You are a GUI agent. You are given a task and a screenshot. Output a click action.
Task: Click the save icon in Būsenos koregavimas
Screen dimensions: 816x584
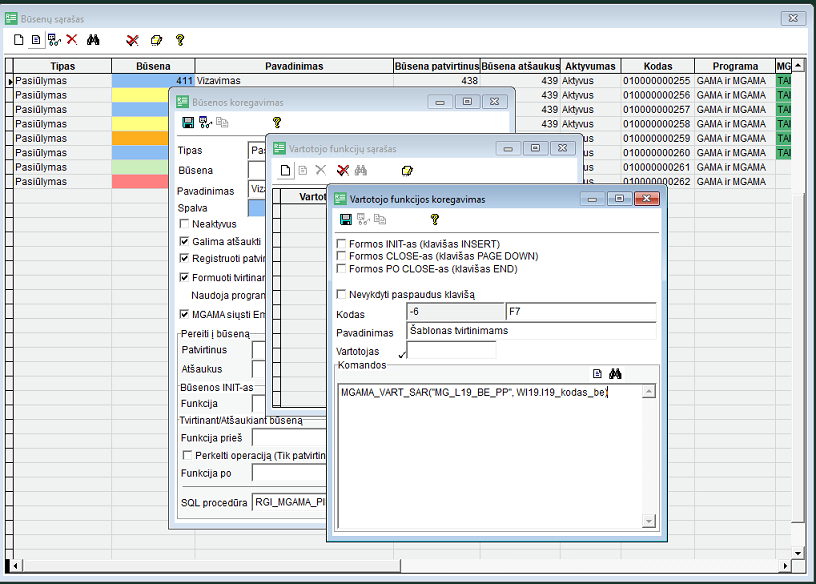tap(188, 122)
